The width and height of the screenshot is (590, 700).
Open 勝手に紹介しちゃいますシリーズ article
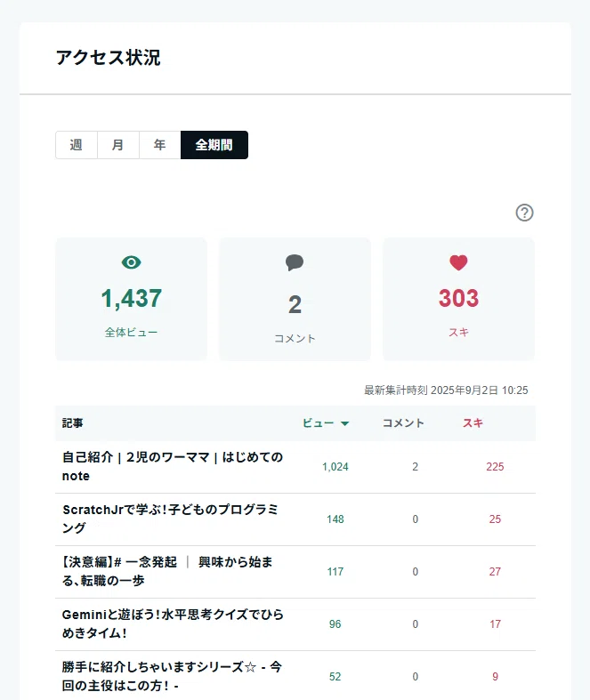(x=172, y=676)
